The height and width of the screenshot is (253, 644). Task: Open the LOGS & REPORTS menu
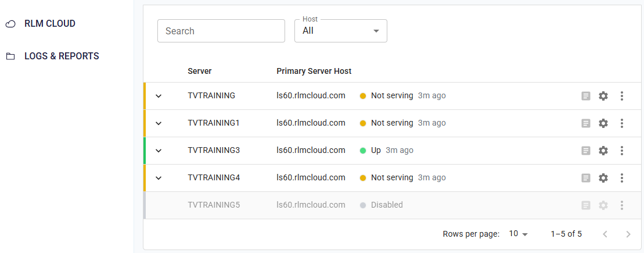point(62,56)
